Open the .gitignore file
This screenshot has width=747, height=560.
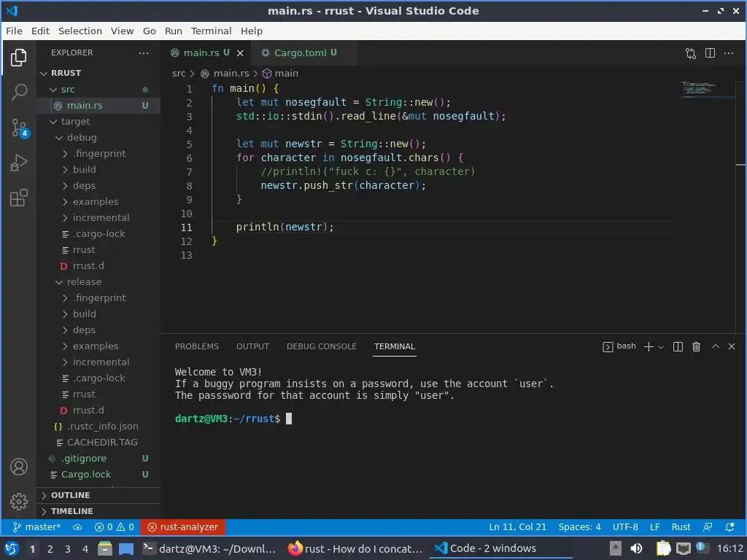[98, 458]
